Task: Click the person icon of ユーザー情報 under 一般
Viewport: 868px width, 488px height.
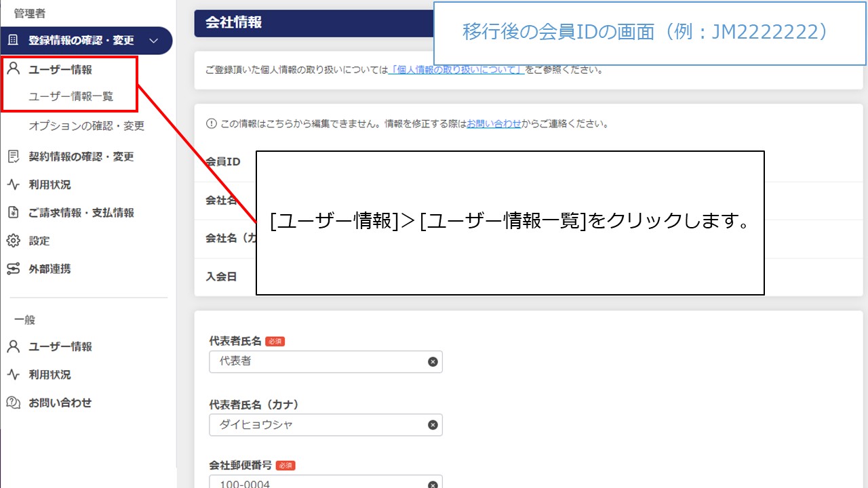Action: (13, 347)
